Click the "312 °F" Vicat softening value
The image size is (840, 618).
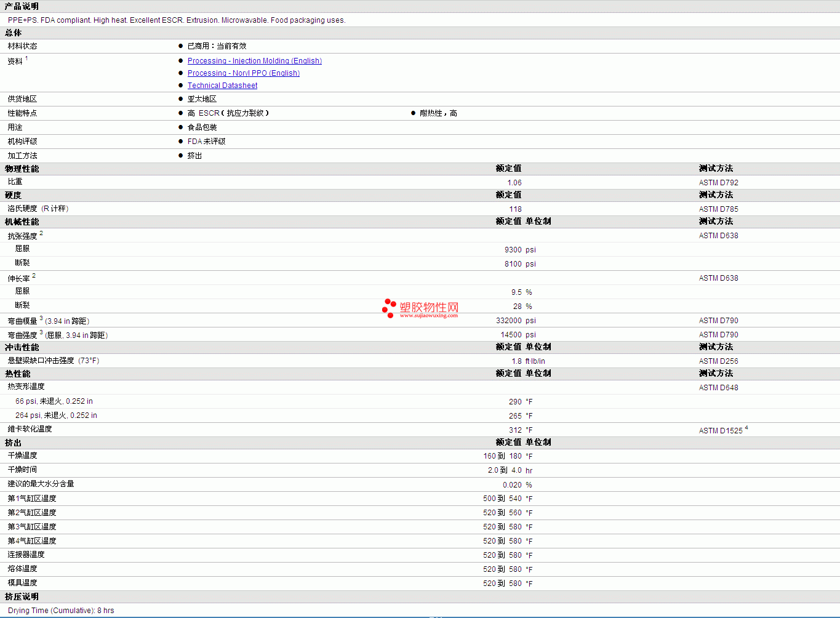pyautogui.click(x=521, y=430)
